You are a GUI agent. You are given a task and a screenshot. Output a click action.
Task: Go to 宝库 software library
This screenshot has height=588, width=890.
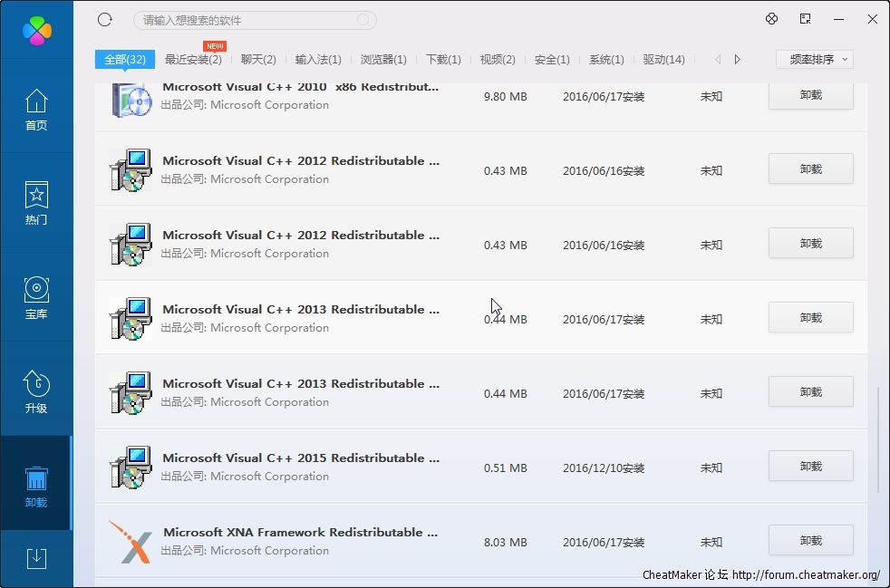pyautogui.click(x=36, y=297)
